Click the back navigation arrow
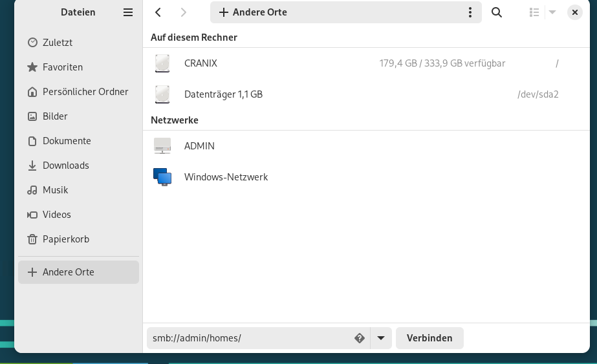 pos(158,12)
